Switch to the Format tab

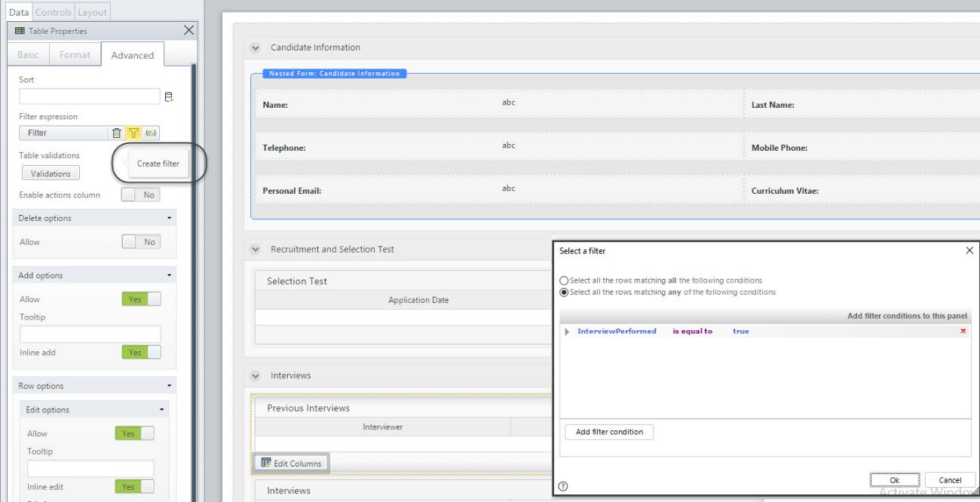(75, 55)
